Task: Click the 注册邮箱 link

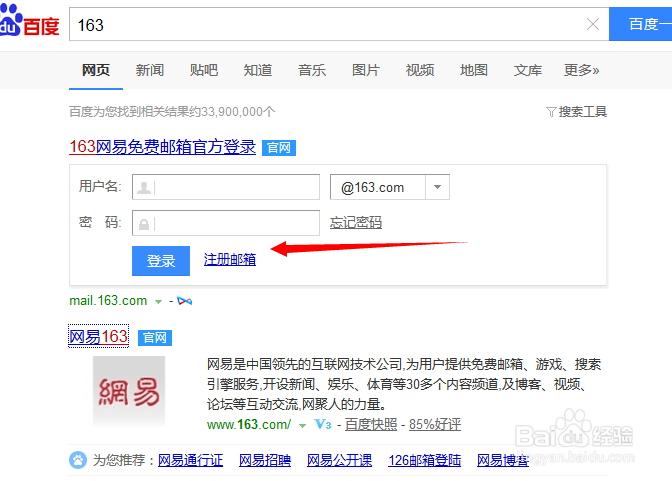Action: (x=230, y=259)
